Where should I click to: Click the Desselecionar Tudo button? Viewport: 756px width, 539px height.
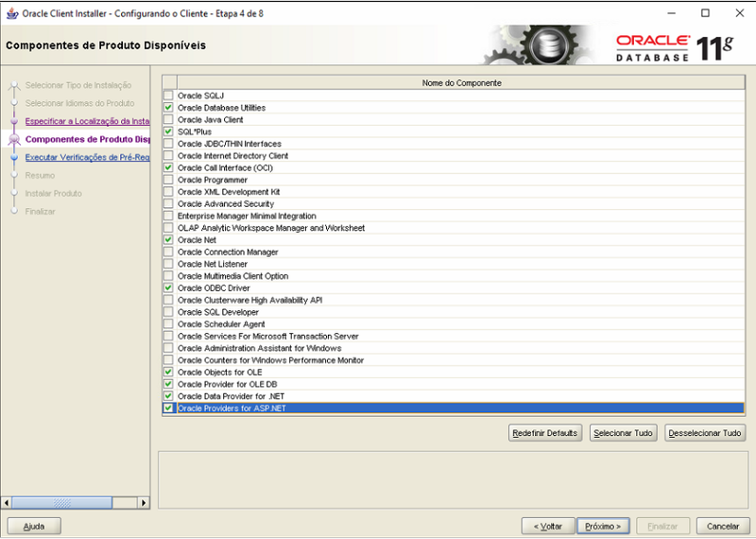[x=704, y=433]
